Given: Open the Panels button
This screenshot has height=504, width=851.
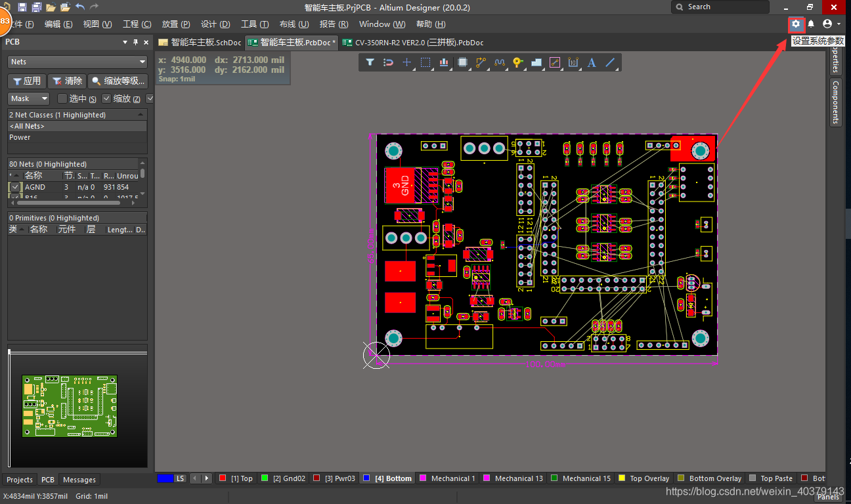Looking at the screenshot, I should coord(828,497).
